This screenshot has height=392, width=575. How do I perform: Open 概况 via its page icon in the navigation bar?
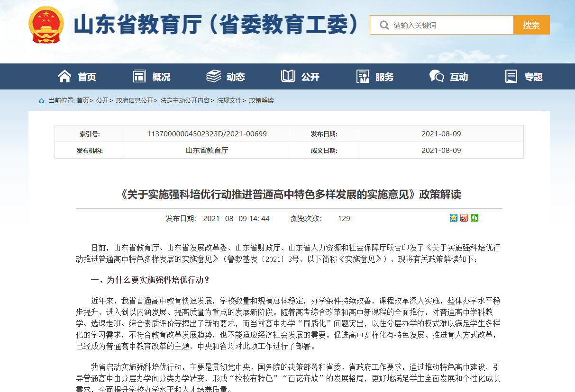(x=139, y=76)
